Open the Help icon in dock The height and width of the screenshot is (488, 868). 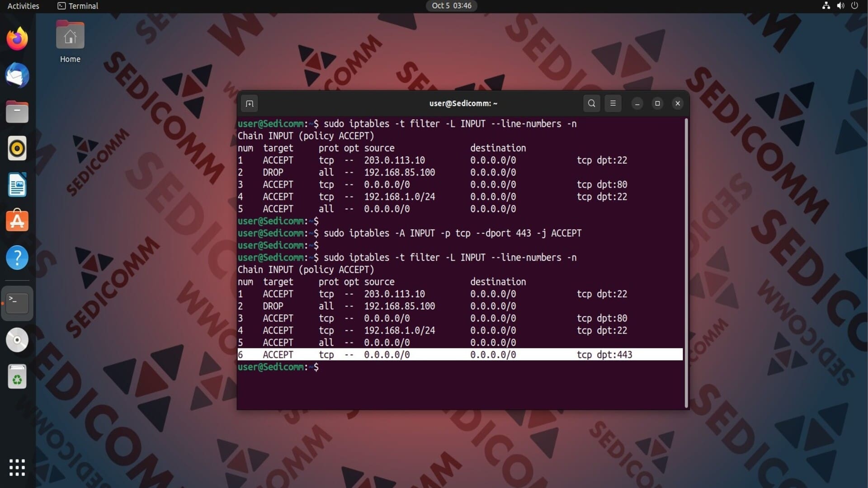[17, 258]
